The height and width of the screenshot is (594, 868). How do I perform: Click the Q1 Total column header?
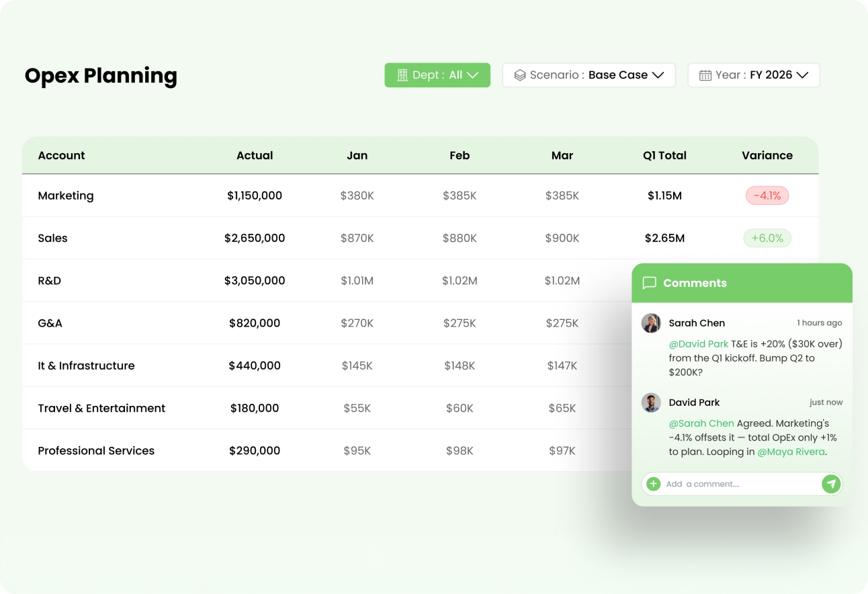664,155
